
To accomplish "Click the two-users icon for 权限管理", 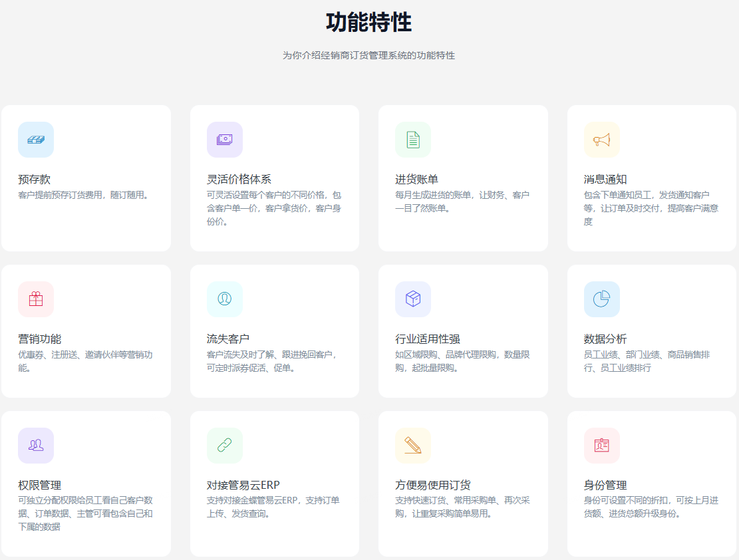I will coord(36,446).
